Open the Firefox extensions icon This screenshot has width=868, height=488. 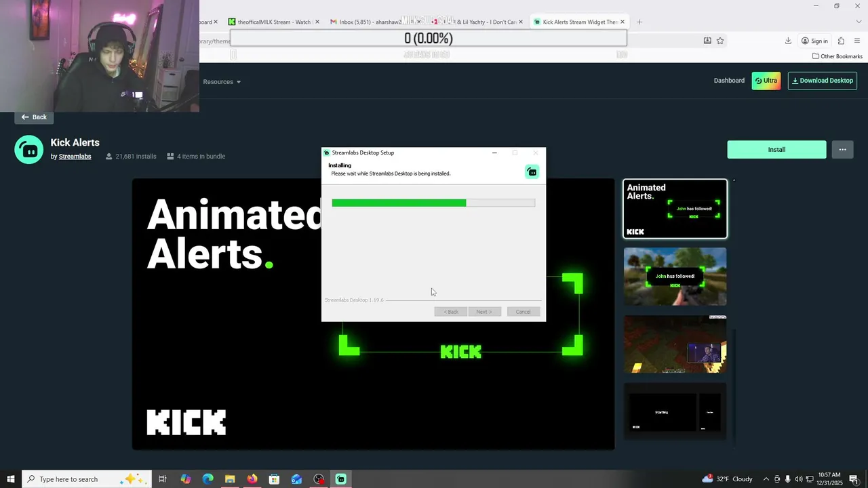pyautogui.click(x=841, y=41)
